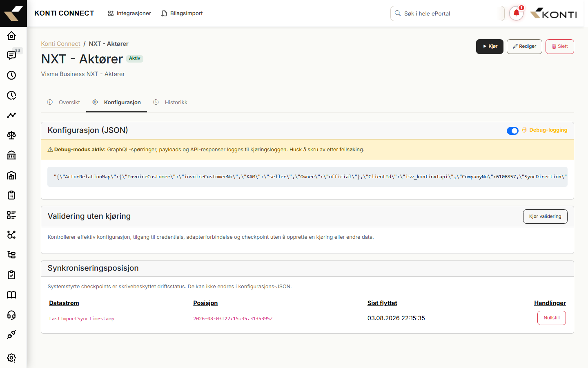Toggle the Debug-logging switch off
This screenshot has width=588, height=368.
[512, 130]
